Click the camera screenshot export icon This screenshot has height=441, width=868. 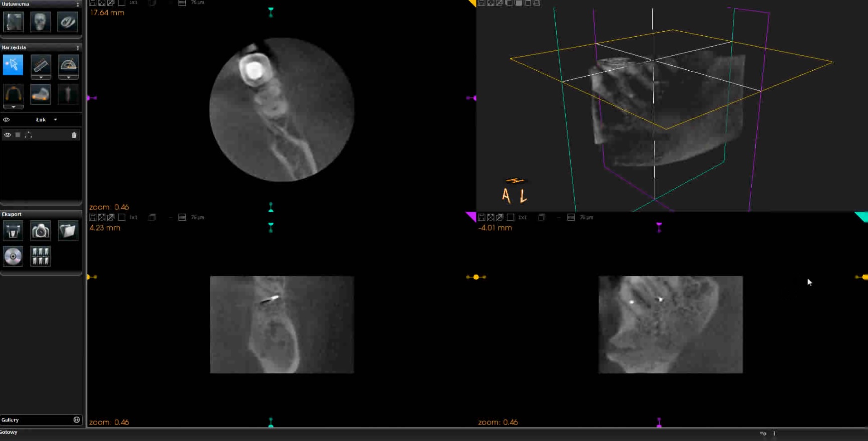point(40,231)
